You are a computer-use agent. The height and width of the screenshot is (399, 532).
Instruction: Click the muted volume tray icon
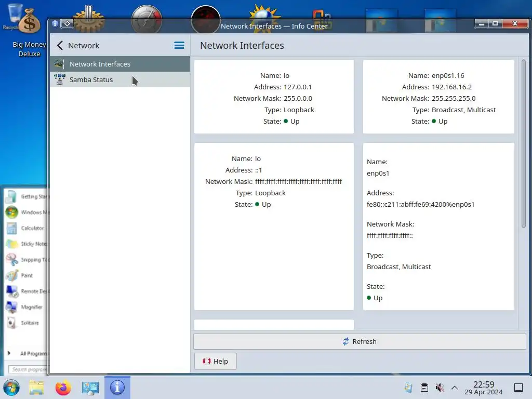coord(440,388)
